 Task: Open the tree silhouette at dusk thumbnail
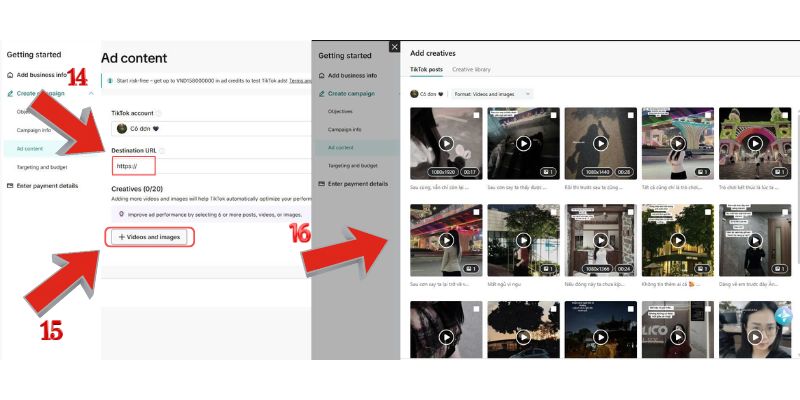click(x=523, y=329)
